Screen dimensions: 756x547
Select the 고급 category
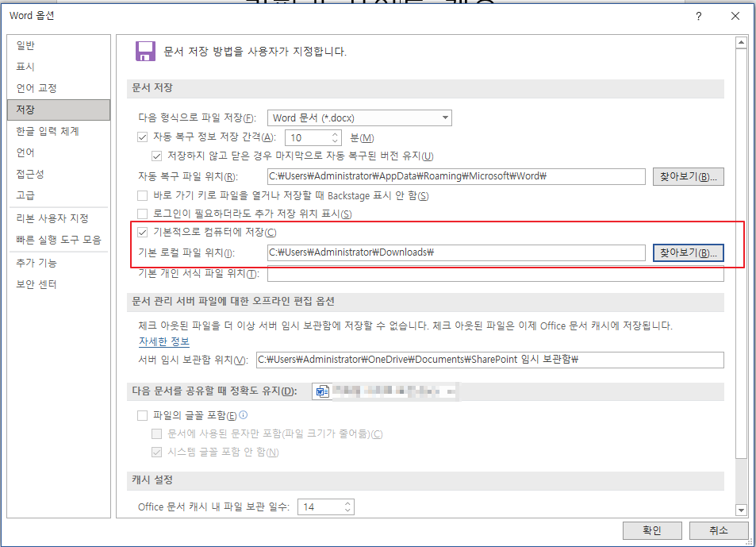pyautogui.click(x=59, y=195)
